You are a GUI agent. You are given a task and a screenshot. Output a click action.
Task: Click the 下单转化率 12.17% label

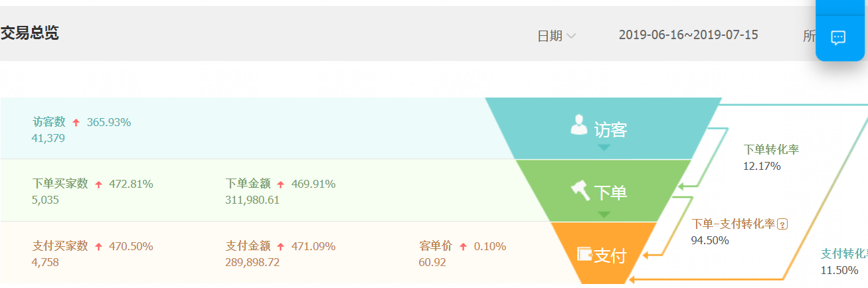pos(771,157)
